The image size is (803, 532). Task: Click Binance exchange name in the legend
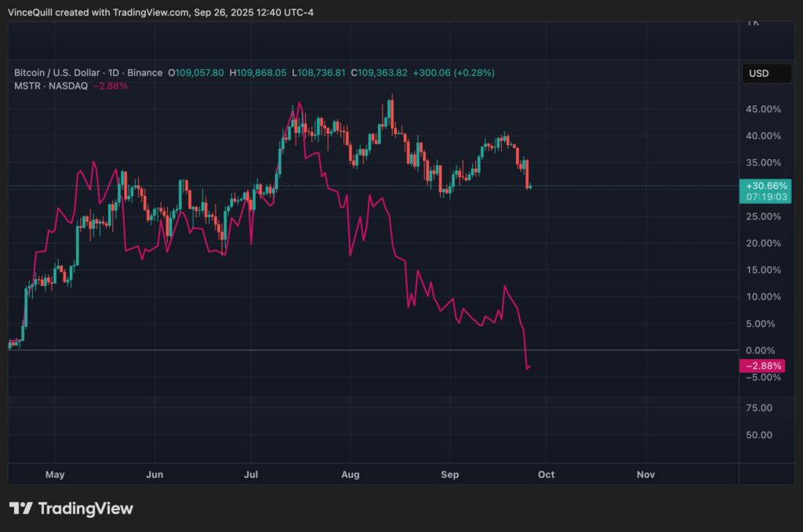pos(147,72)
